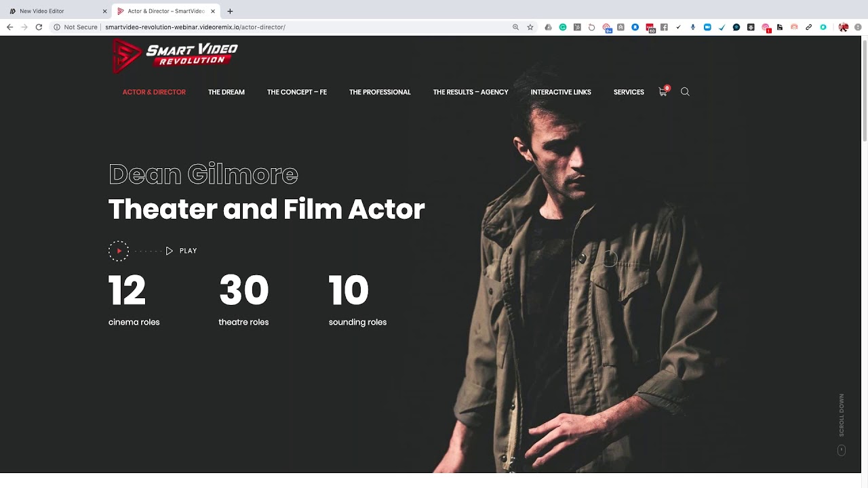868x488 pixels.
Task: Open the Facebook extension icon
Action: point(664,27)
